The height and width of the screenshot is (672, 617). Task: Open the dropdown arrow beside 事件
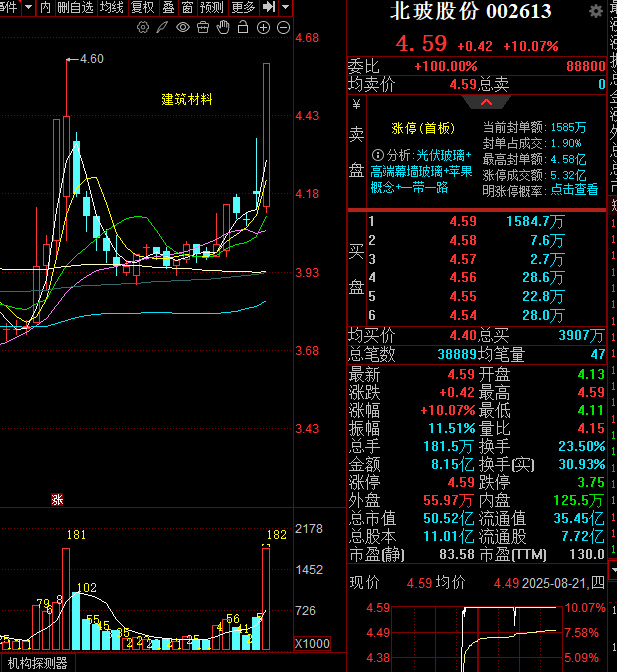[28, 7]
